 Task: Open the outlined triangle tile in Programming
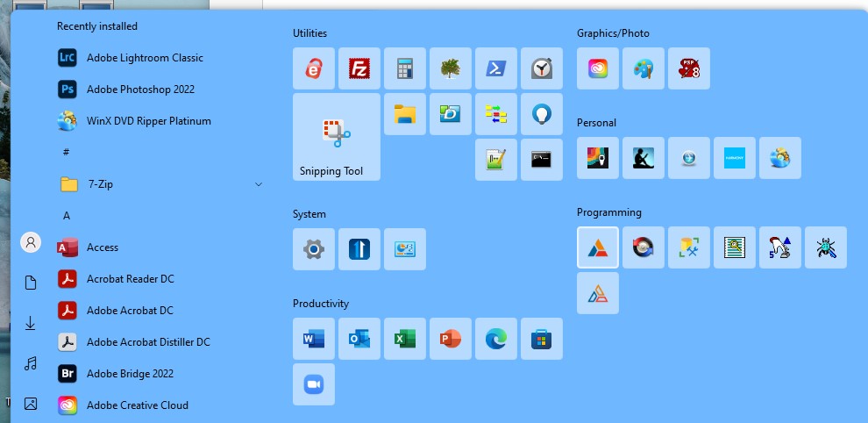coord(598,293)
